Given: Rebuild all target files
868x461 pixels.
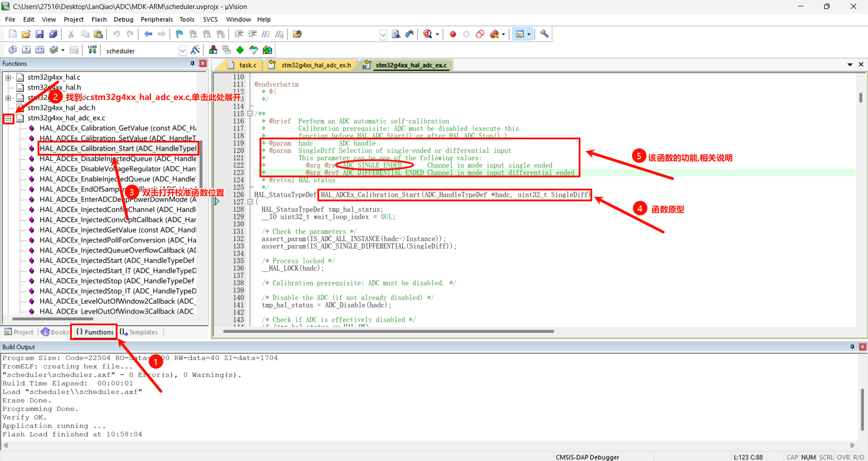Looking at the screenshot, I should coord(40,50).
